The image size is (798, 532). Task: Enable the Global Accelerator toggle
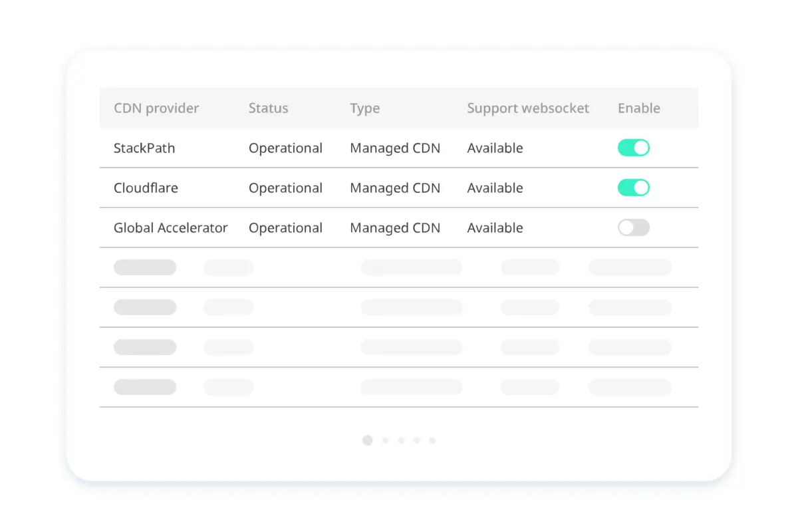[x=633, y=227]
